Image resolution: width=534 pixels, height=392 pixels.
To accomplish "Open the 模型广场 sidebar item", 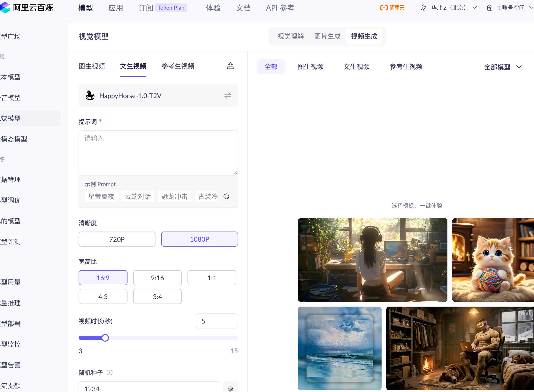I will click(10, 36).
